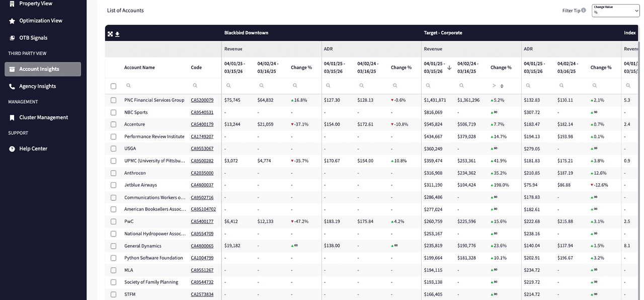
Task: Click the $1,431,871 revenue cell
Action: pyautogui.click(x=435, y=100)
